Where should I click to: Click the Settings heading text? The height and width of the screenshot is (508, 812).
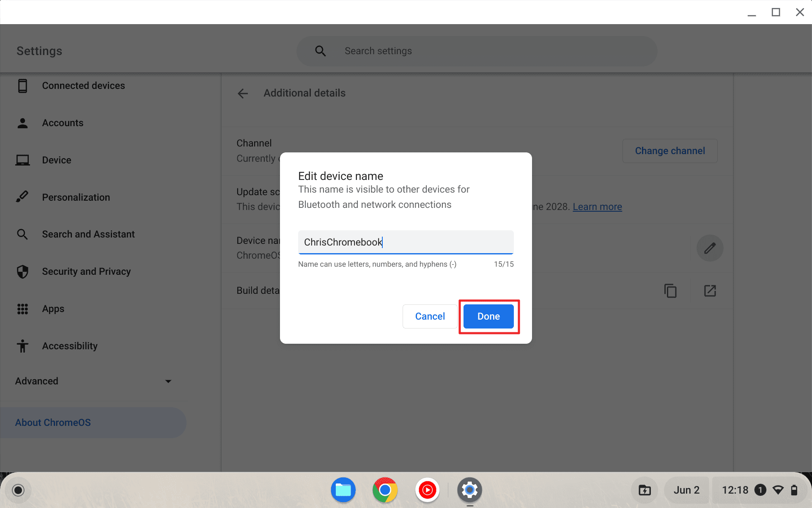click(x=39, y=51)
